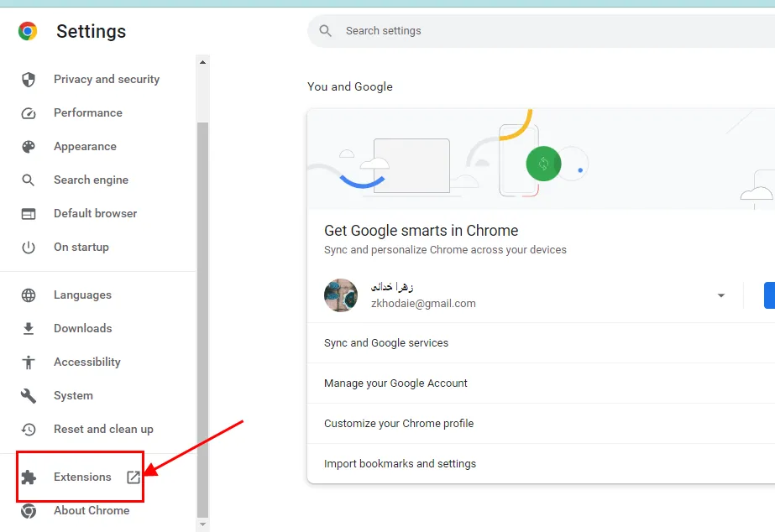Click the sidebar scrollbar down arrow
775x532 pixels.
(202, 524)
